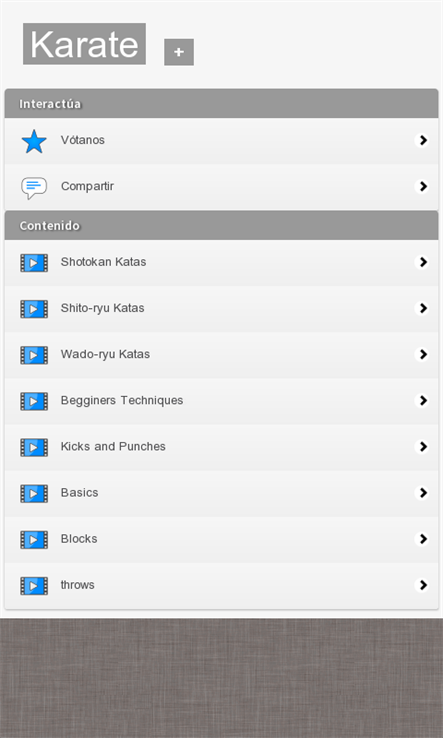Click the video icon beside Shito-ryu Katas

coord(34,309)
